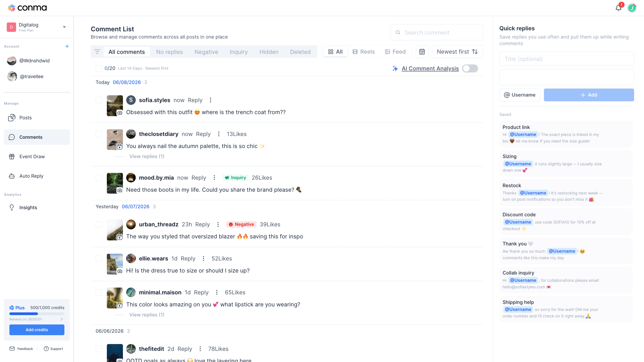Screen dimensions: 644x362
Task: Open the notifications bell
Action: 618,8
